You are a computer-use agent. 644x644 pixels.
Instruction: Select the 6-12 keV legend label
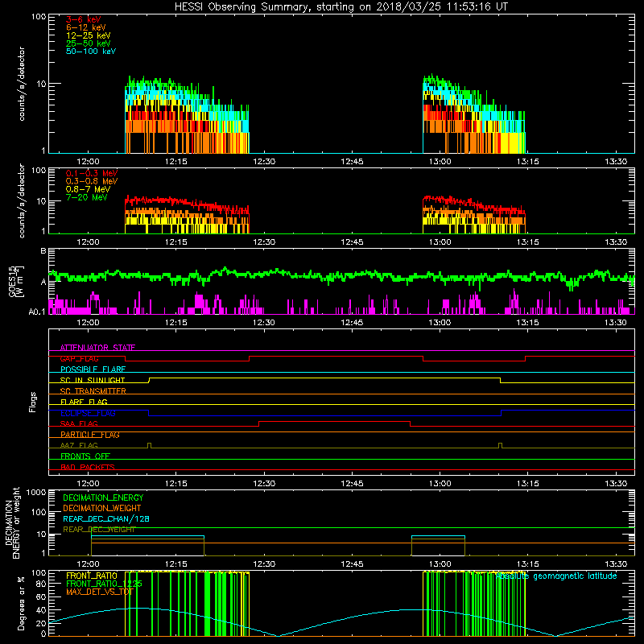(85, 27)
